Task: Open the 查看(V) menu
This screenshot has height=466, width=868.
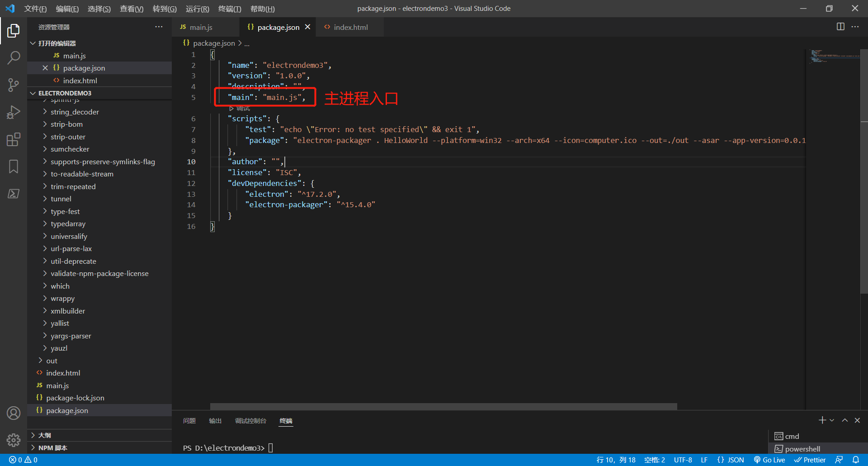Action: pos(132,9)
